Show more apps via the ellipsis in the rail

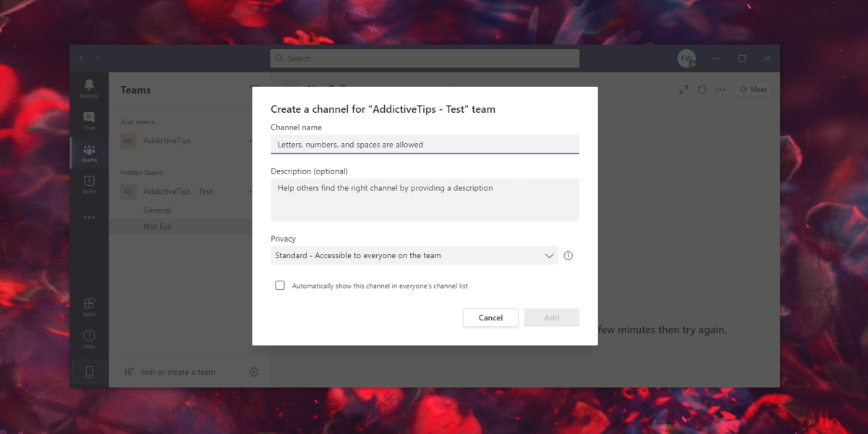tap(89, 217)
